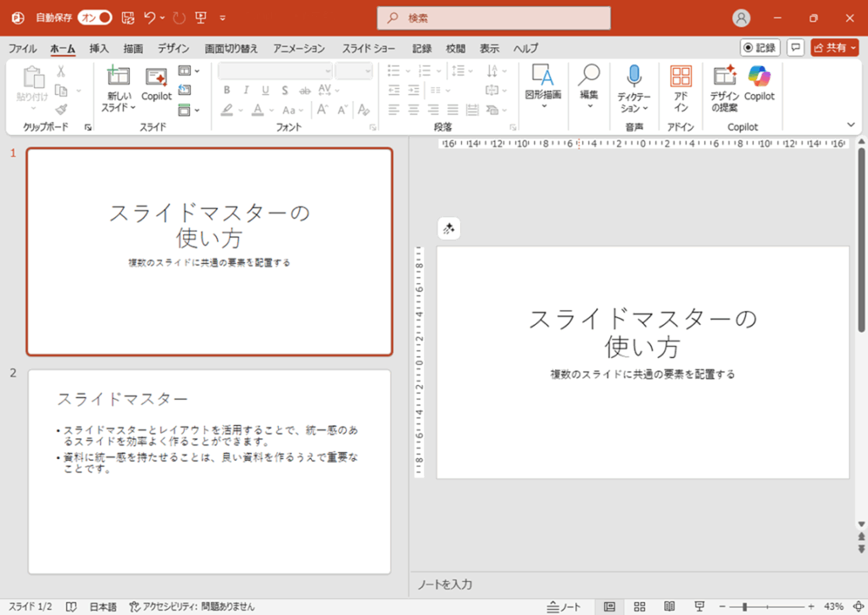Switch to the Animations tab

coord(299,48)
